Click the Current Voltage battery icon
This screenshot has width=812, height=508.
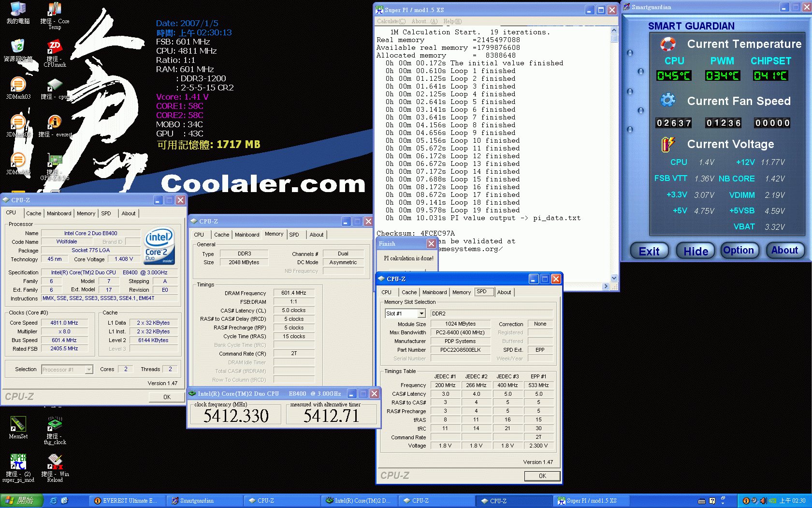[668, 144]
